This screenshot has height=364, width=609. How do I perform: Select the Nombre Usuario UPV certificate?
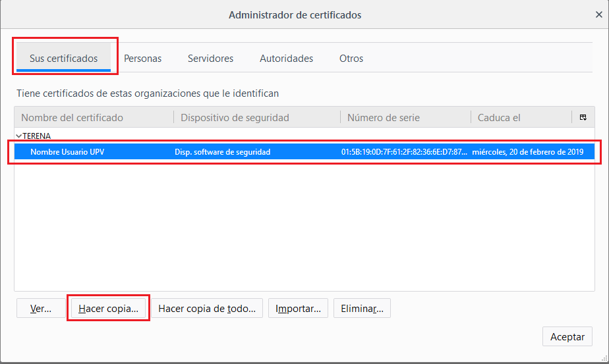67,152
